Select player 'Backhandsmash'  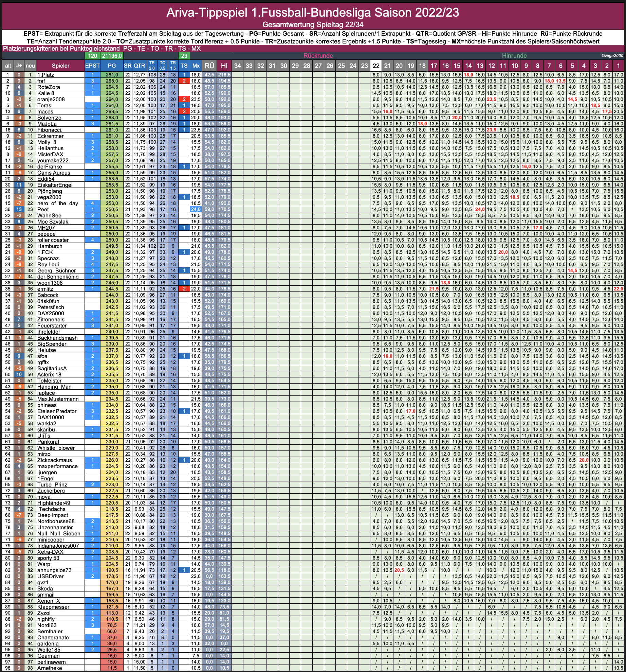pyautogui.click(x=57, y=338)
